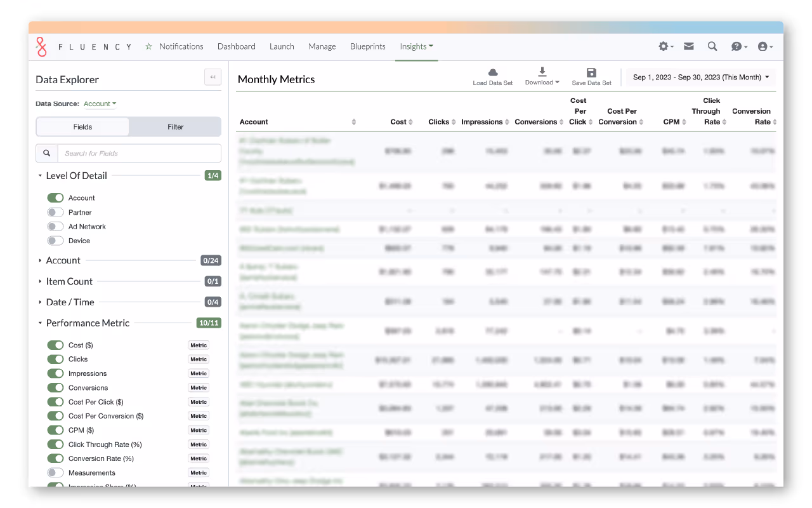Open the Insights dropdown menu
This screenshot has width=812, height=508.
[x=417, y=46]
